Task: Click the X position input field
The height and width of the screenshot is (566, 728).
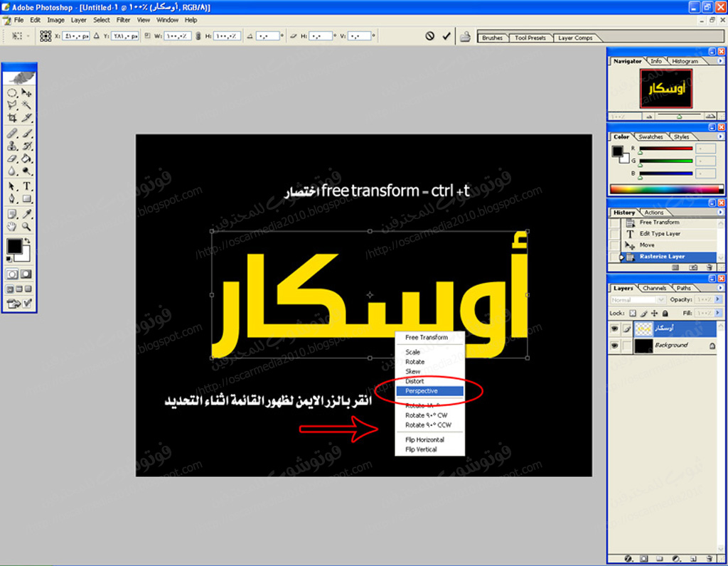Action: point(76,36)
